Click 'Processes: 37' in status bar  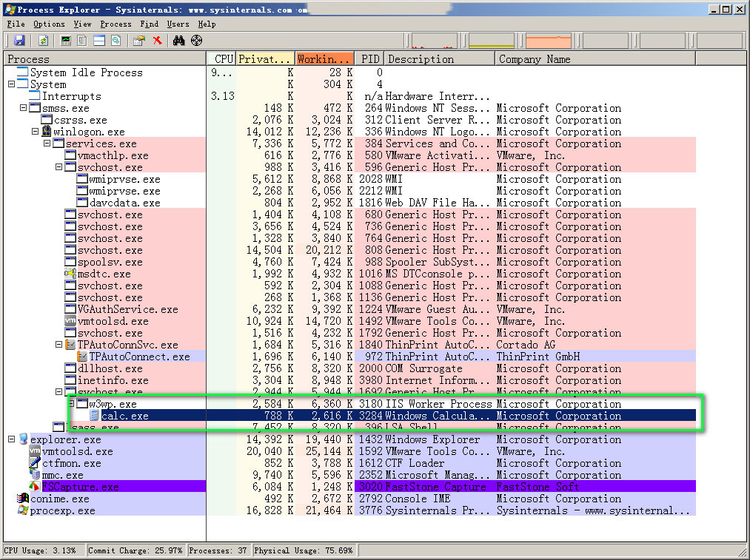218,550
